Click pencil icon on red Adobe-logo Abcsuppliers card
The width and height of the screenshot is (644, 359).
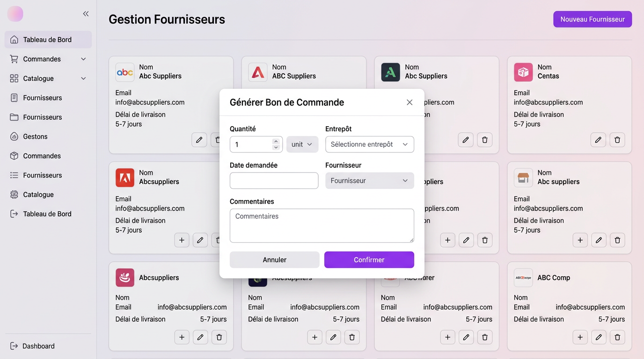200,240
